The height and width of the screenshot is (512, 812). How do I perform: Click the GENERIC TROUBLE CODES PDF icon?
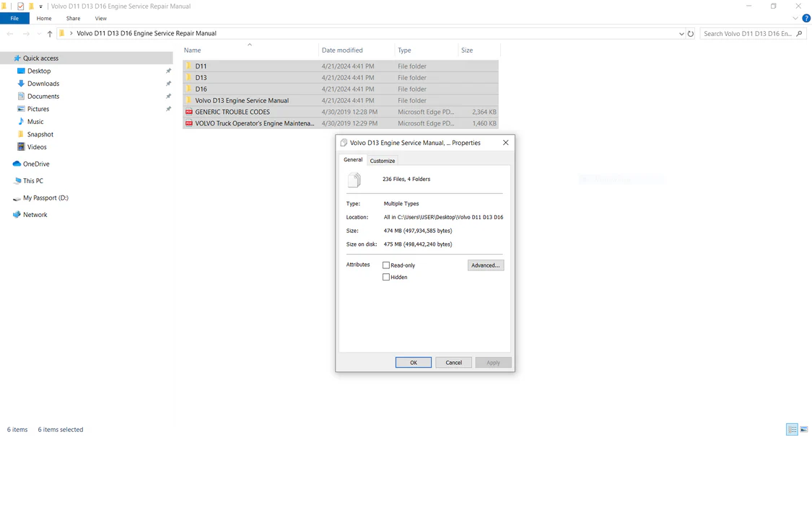[189, 112]
